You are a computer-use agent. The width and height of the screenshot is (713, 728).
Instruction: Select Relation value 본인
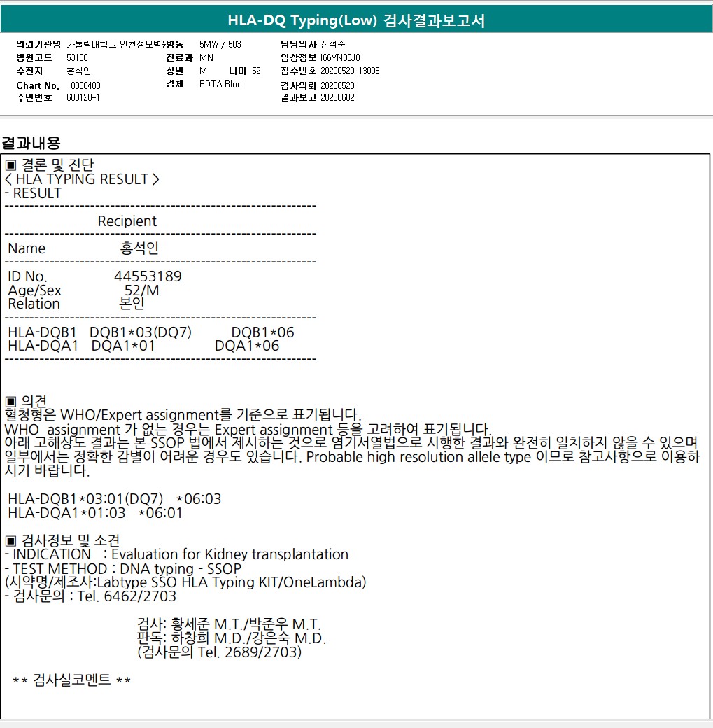coord(132,303)
